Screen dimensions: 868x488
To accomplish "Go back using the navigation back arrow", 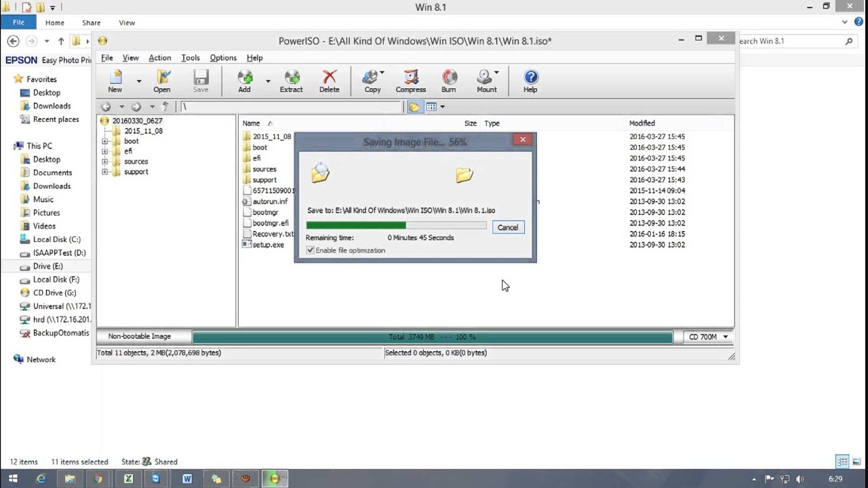I will pyautogui.click(x=106, y=106).
